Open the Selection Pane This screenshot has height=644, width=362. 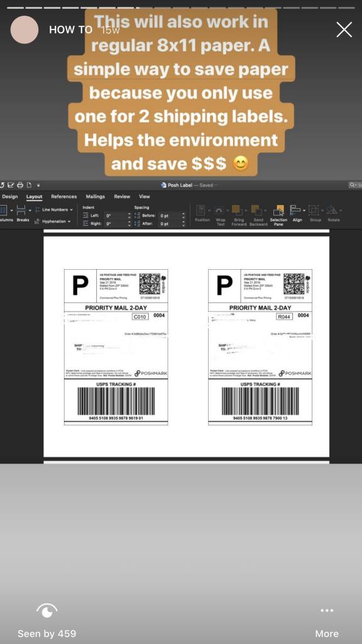coord(278,215)
